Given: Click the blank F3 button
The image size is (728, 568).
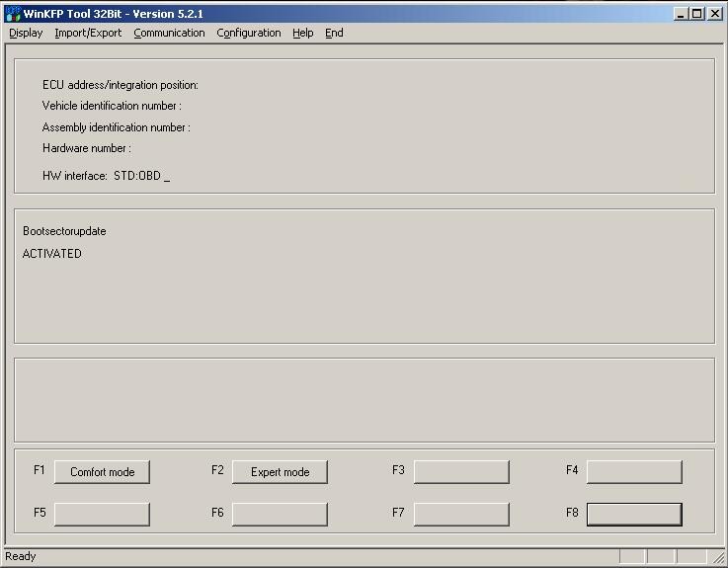Looking at the screenshot, I should coord(461,472).
